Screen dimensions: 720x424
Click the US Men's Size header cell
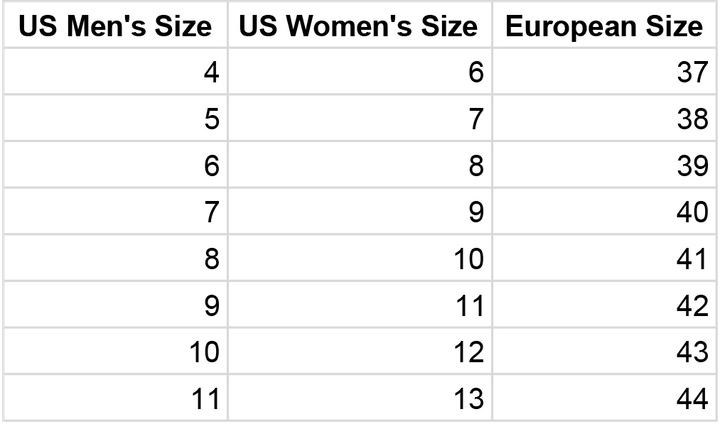pos(114,27)
